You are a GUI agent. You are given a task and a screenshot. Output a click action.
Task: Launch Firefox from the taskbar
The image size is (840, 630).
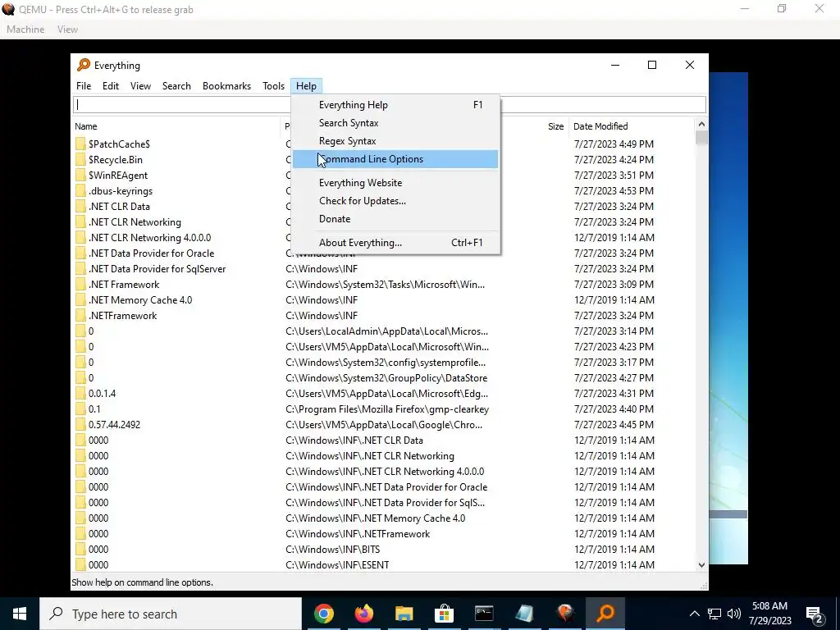coord(363,614)
